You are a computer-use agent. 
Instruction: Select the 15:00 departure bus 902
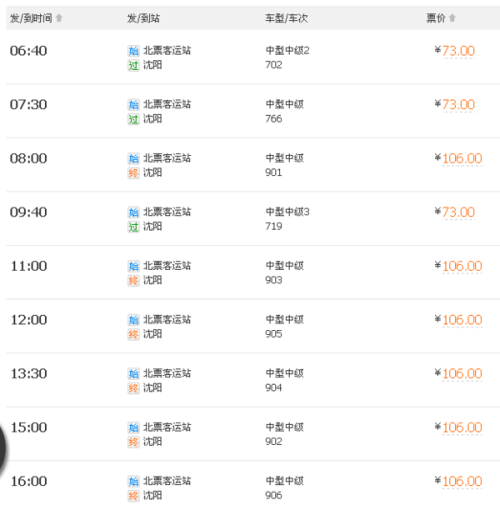click(253, 434)
